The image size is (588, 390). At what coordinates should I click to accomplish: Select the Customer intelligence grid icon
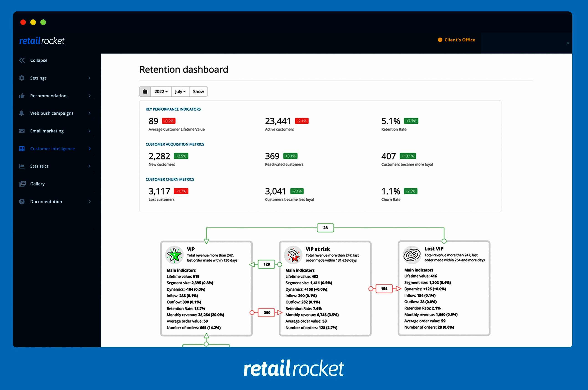pyautogui.click(x=22, y=148)
